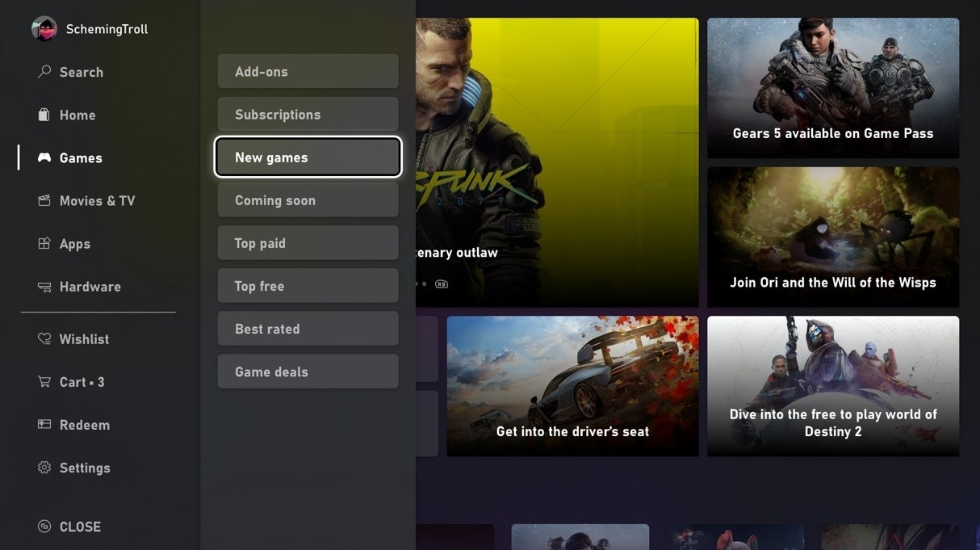Viewport: 980px width, 550px height.
Task: Click the Hardware icon in the sidebar
Action: pos(44,287)
